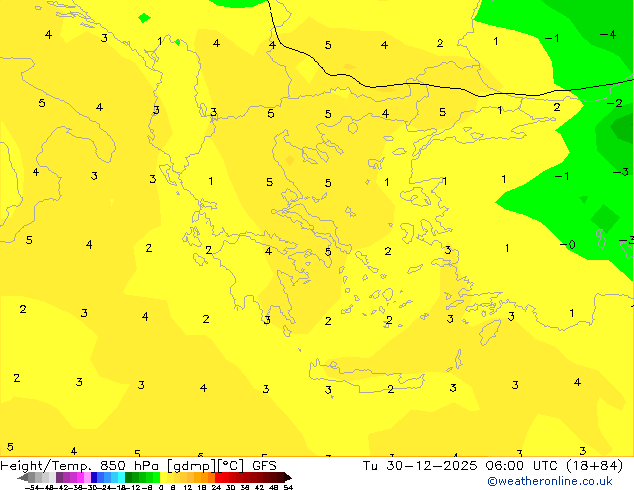The height and width of the screenshot is (490, 634).
Task: Click the '24' tick label under the color scale
Action: pyautogui.click(x=216, y=487)
